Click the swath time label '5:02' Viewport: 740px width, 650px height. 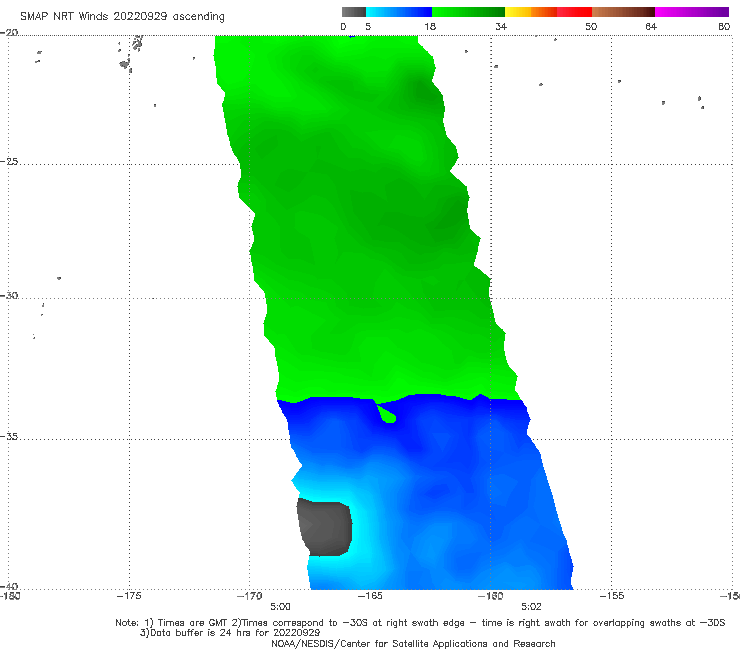click(531, 607)
